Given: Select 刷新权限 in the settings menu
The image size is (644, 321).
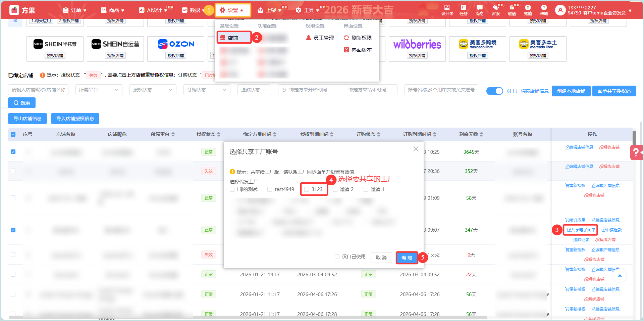Looking at the screenshot, I should click(x=358, y=38).
